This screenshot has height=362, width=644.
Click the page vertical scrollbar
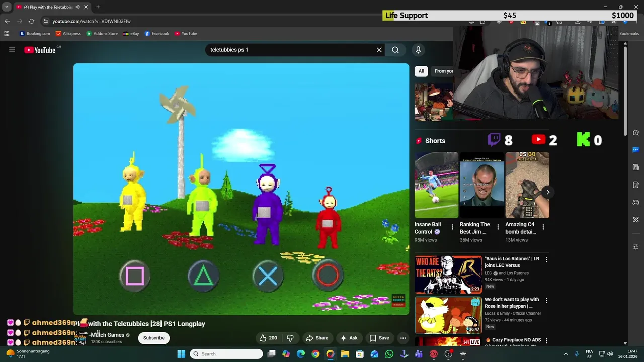pyautogui.click(x=625, y=90)
